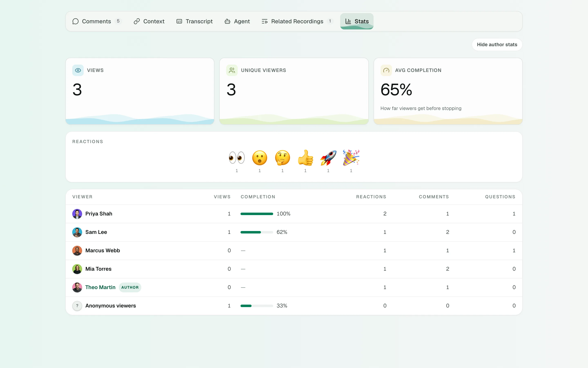Image resolution: width=588 pixels, height=368 pixels.
Task: Click the eyes emoji reaction
Action: (x=237, y=158)
